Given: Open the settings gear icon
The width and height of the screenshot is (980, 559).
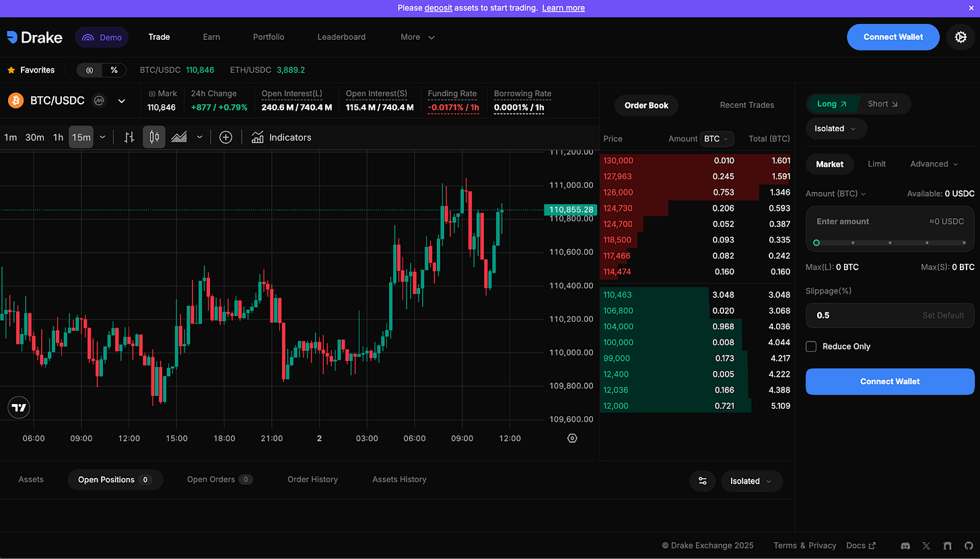Looking at the screenshot, I should pos(960,37).
